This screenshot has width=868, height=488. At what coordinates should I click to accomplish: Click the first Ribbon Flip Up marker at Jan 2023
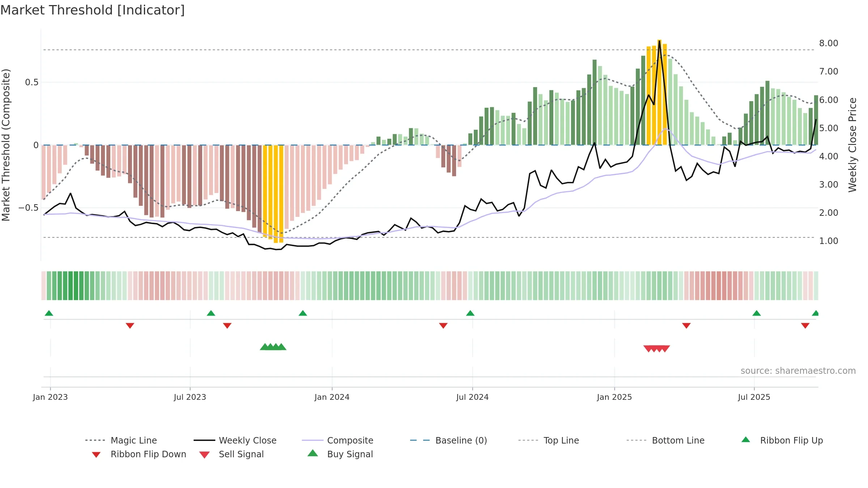pyautogui.click(x=49, y=313)
